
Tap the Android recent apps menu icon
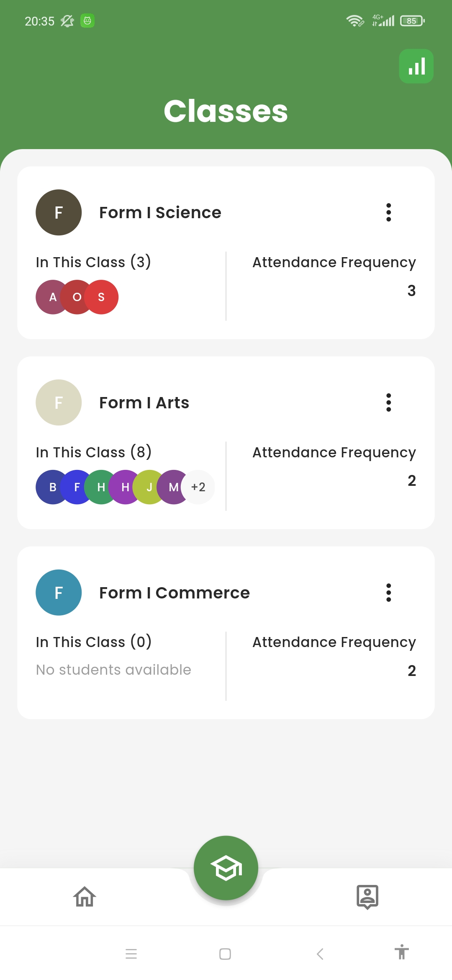coord(131,954)
